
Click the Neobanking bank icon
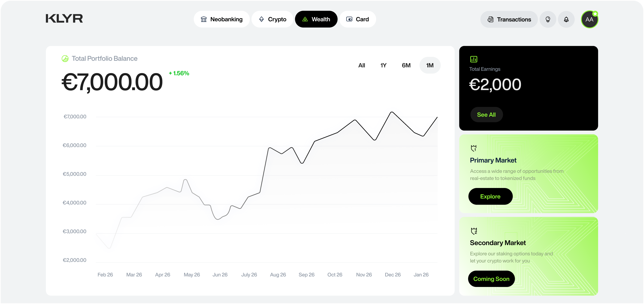[204, 19]
